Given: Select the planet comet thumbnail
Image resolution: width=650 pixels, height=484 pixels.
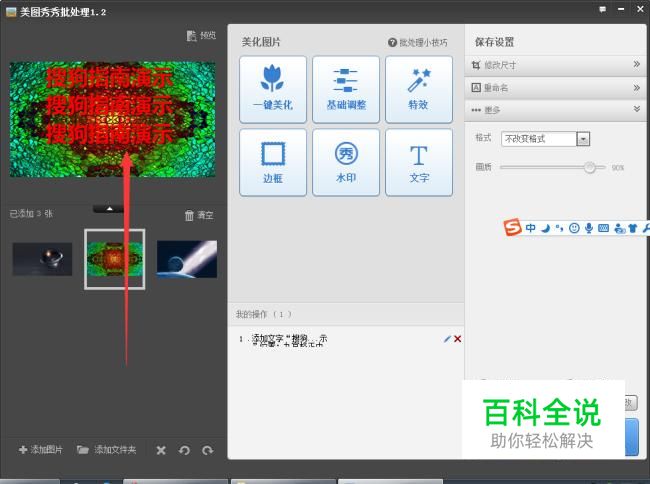Looking at the screenshot, I should [187, 259].
